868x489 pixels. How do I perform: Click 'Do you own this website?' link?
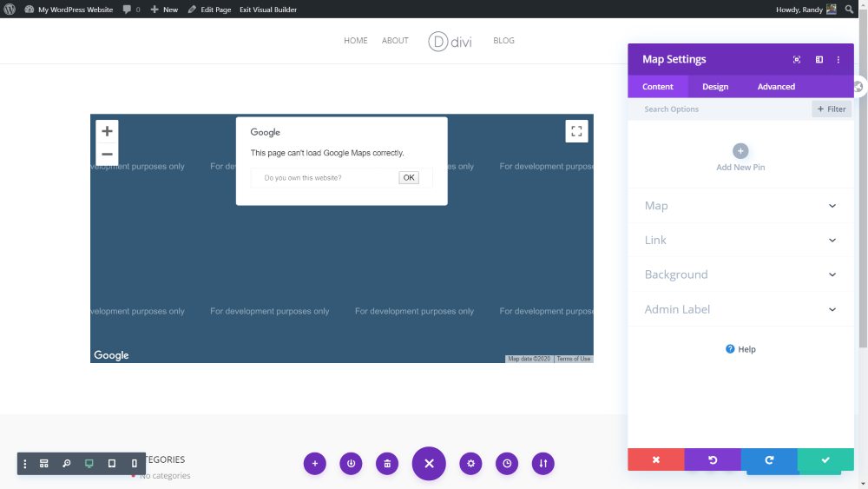pos(303,178)
